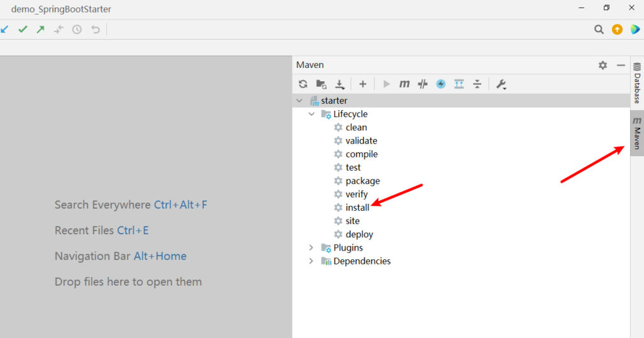644x338 pixels.
Task: Reload all Maven projects
Action: coord(303,84)
